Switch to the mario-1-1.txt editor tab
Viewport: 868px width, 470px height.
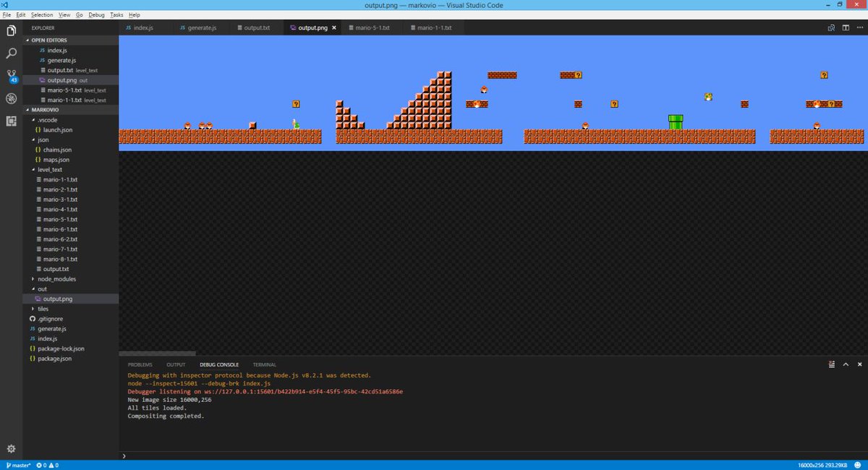(x=435, y=28)
